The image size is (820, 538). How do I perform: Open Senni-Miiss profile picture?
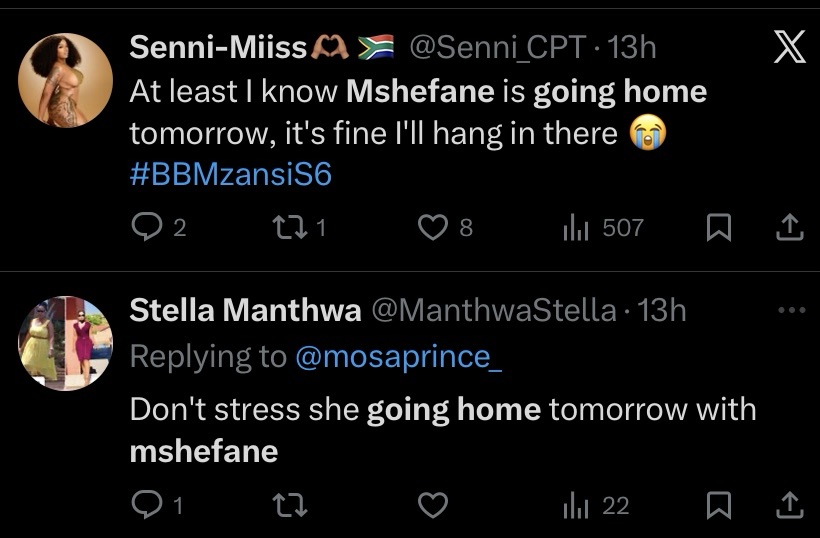(65, 81)
